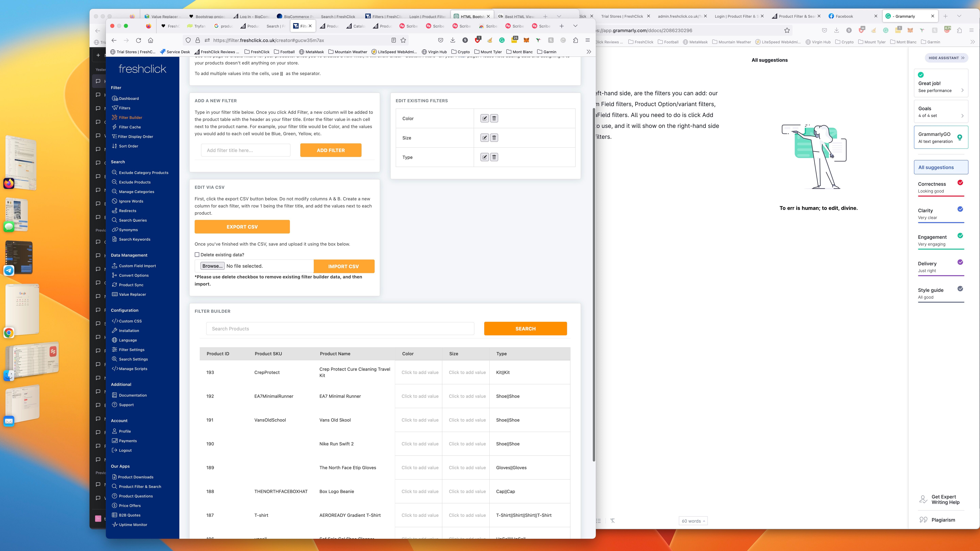This screenshot has width=980, height=551.
Task: Switch to the Catalo tab
Action: tap(355, 26)
